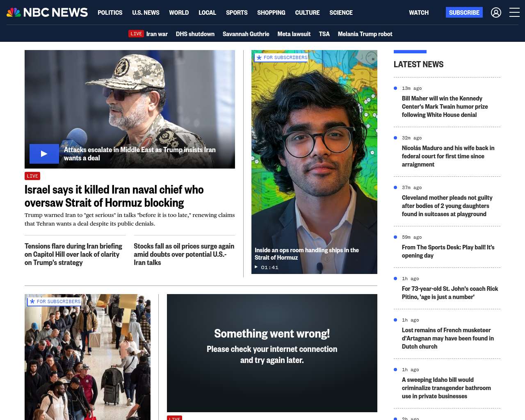Click the LIVE badge beside Iran war

coord(136,34)
